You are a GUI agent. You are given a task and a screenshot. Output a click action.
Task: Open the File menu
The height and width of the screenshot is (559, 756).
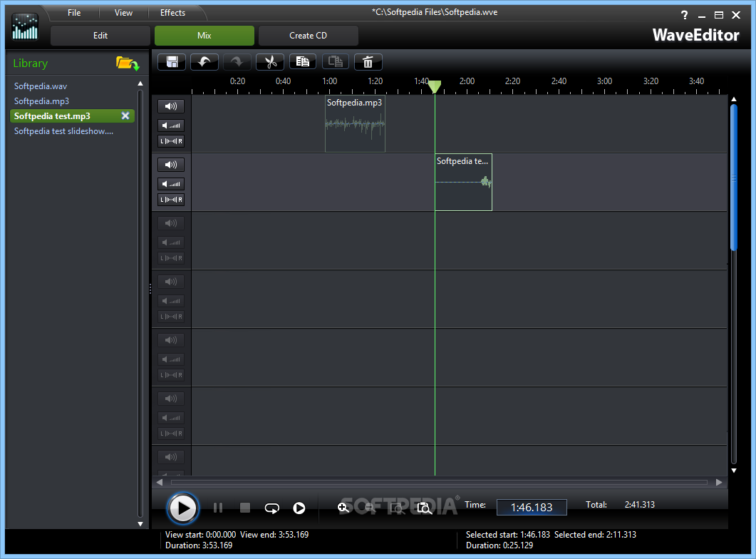[x=74, y=13]
